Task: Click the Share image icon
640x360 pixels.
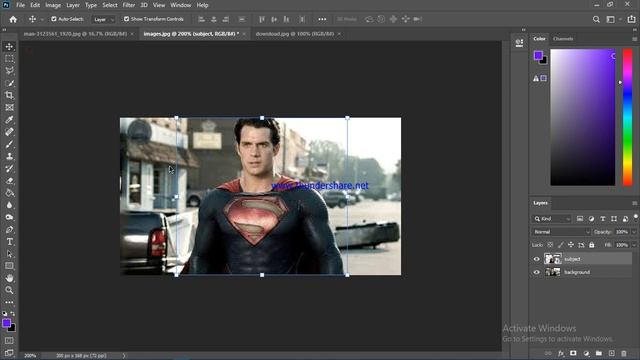Action: coord(631,19)
